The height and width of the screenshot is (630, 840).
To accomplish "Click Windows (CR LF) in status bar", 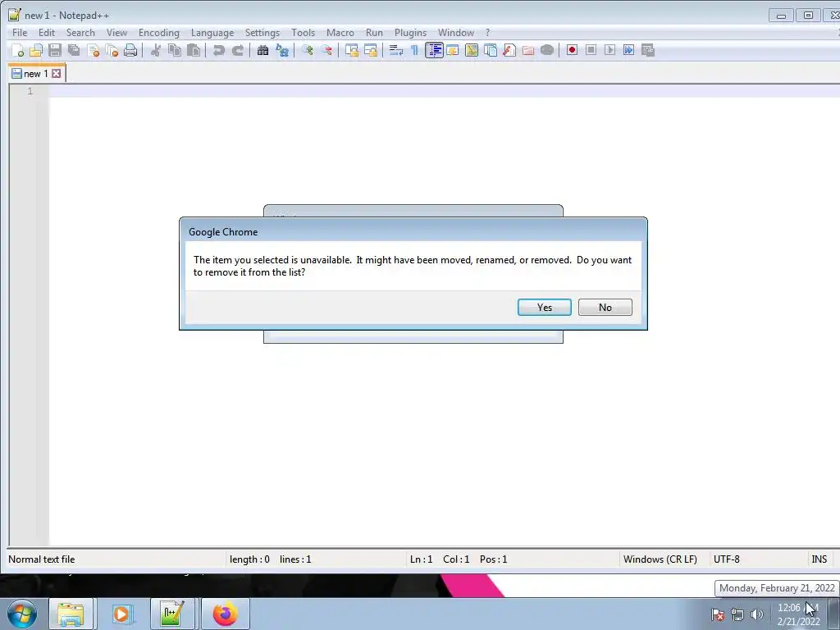I will [x=660, y=559].
